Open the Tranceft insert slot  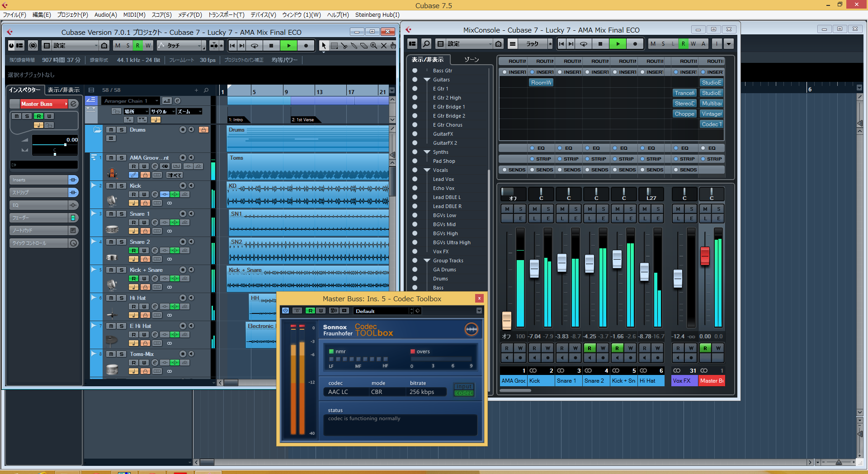[684, 93]
